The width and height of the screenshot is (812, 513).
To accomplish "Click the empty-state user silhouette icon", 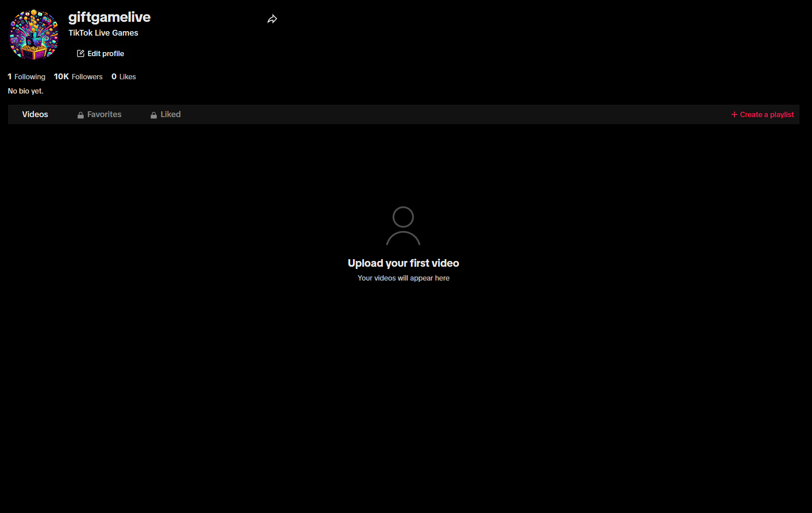I will (x=403, y=226).
